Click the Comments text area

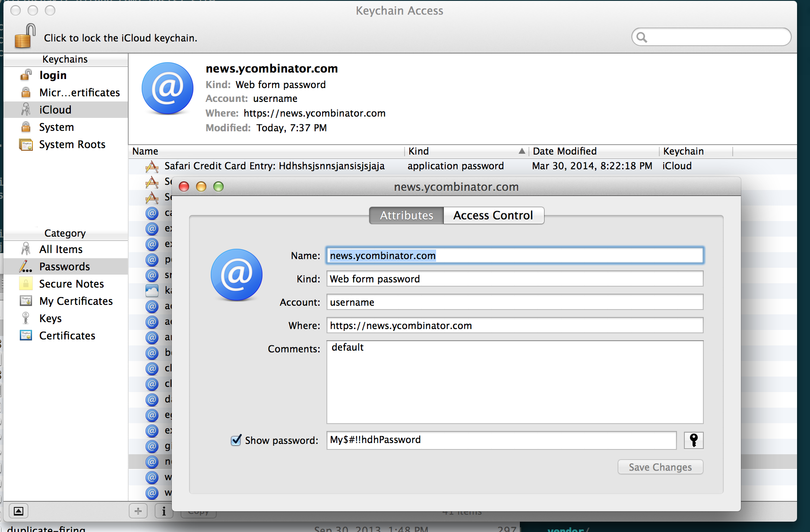point(515,382)
